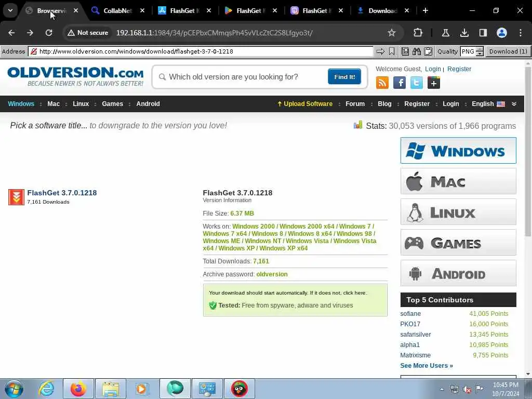532x399 pixels.
Task: Open the tab search dropdown arrow
Action: [10, 10]
